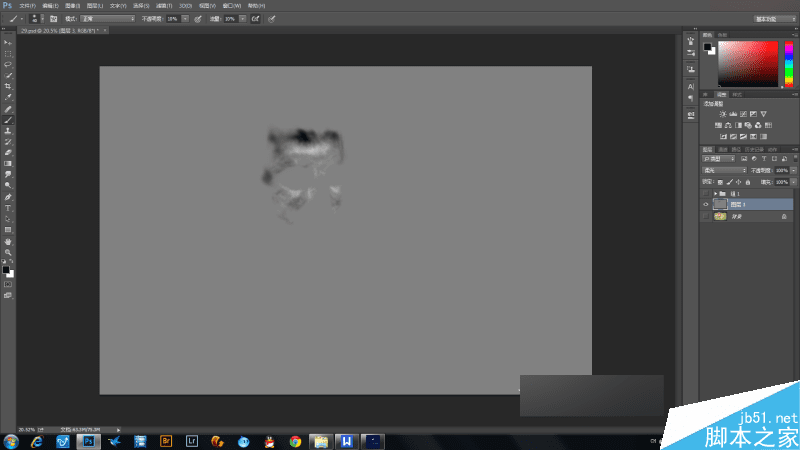The image size is (800, 450).
Task: Open the 图像 menu
Action: [72, 6]
